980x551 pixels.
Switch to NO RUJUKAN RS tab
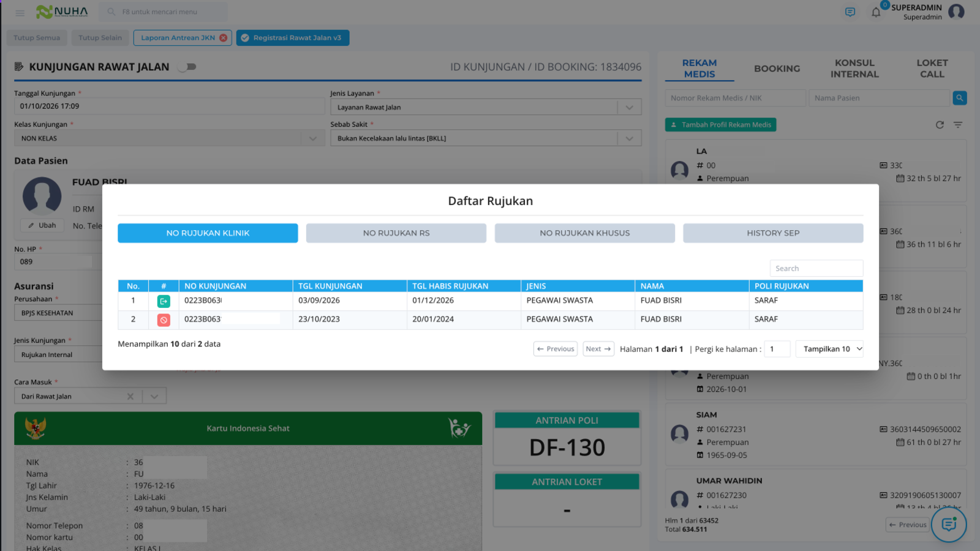396,233
